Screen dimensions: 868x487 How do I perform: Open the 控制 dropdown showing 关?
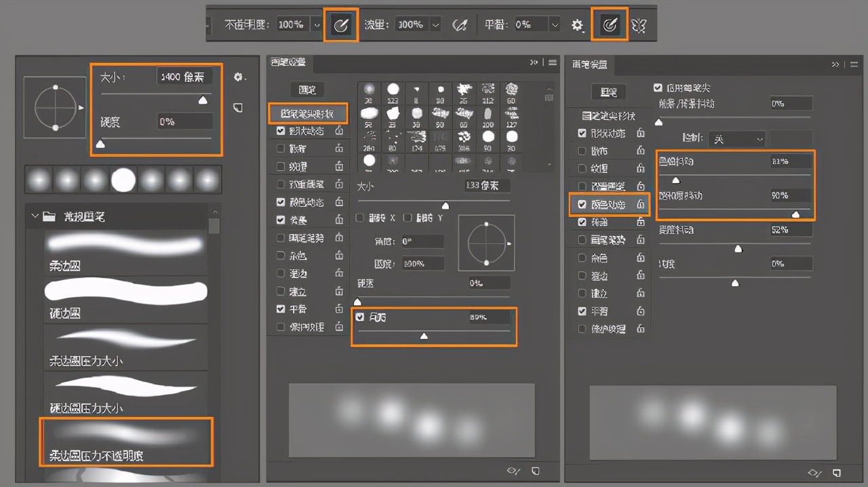tap(736, 139)
